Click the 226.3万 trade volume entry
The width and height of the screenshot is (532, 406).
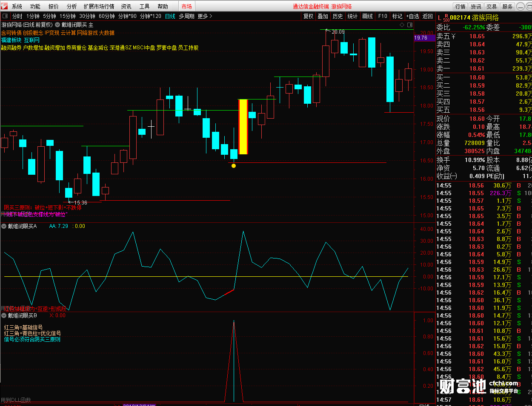pos(501,193)
